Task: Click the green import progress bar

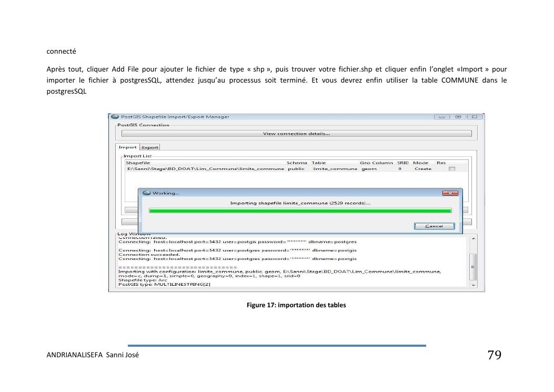Action: pyautogui.click(x=300, y=210)
